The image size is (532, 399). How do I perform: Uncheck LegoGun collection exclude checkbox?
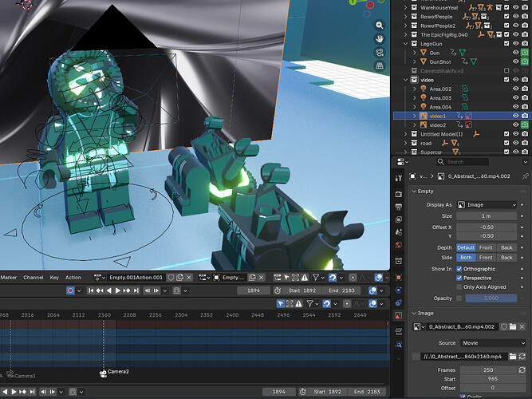[506, 43]
